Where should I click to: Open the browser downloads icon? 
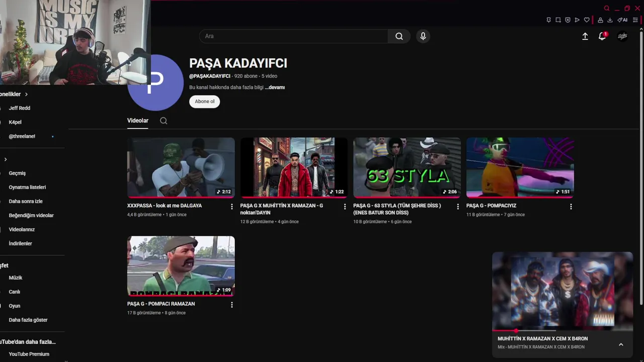point(610,20)
